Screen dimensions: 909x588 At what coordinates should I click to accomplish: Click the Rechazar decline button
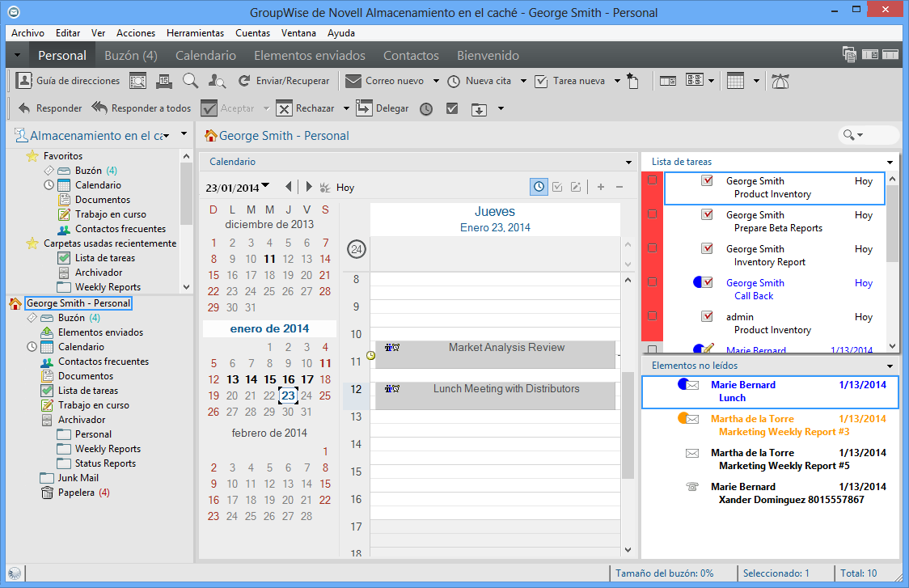(306, 108)
